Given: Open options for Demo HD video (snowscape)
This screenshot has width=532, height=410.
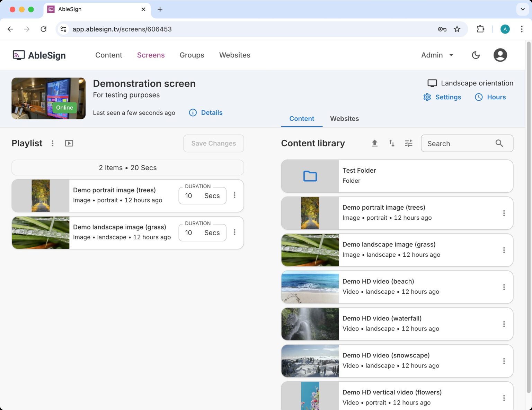Looking at the screenshot, I should click(x=504, y=361).
